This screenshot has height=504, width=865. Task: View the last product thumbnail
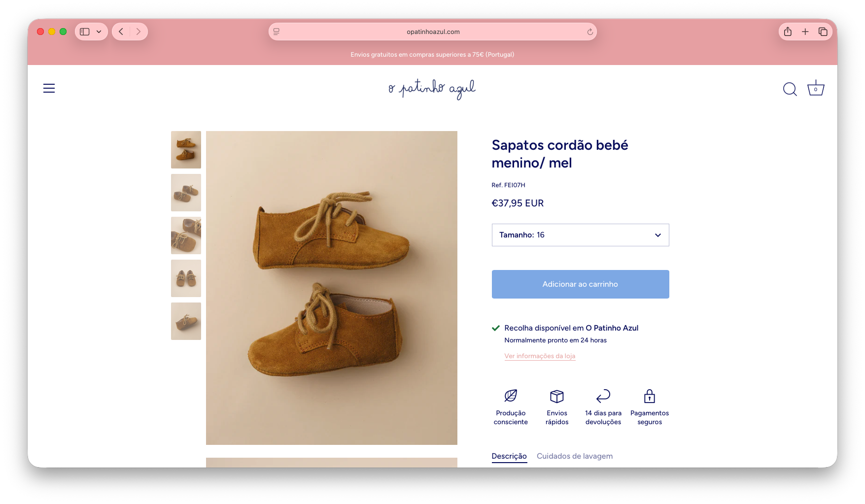coord(186,321)
